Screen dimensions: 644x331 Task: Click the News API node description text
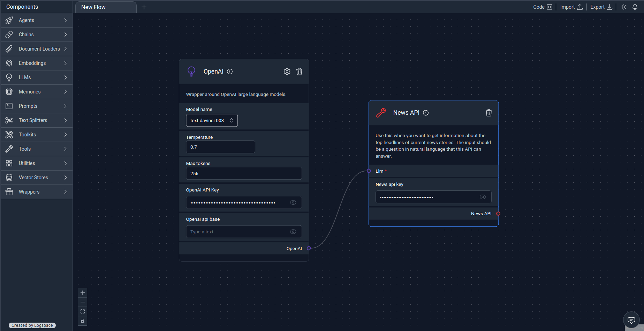[433, 146]
